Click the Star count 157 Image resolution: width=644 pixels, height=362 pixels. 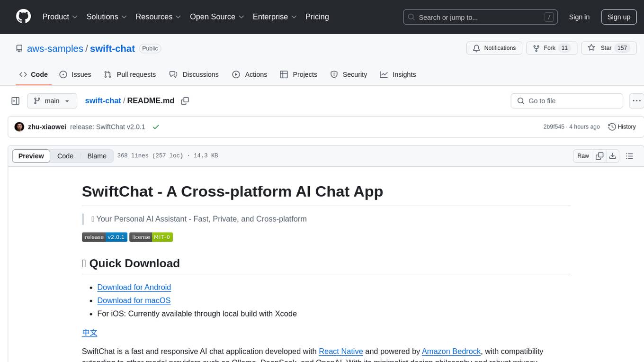click(x=622, y=48)
